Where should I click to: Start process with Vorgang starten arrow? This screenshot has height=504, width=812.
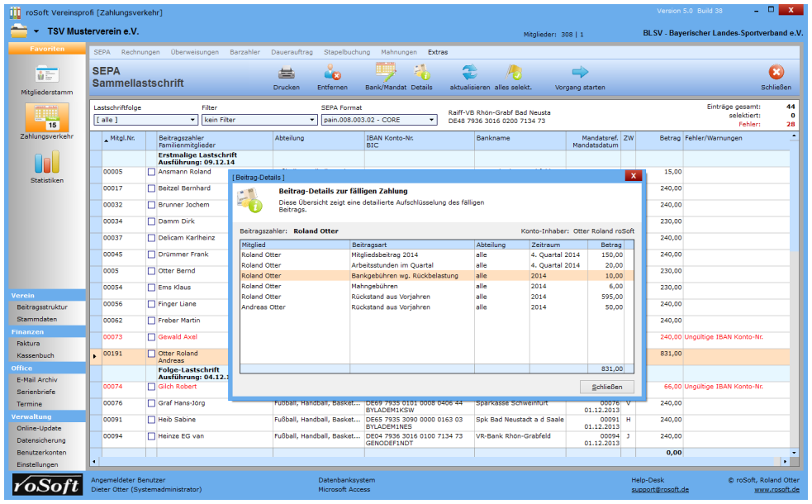(x=580, y=73)
